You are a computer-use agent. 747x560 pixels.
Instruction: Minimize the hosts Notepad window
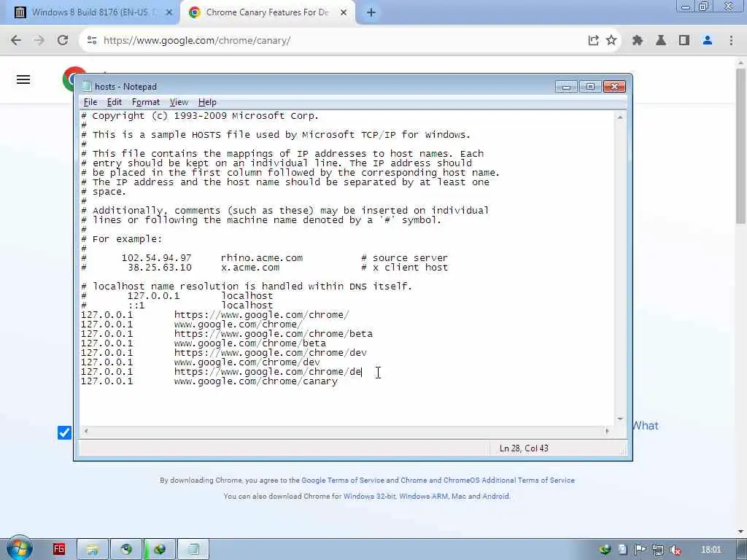tap(566, 87)
